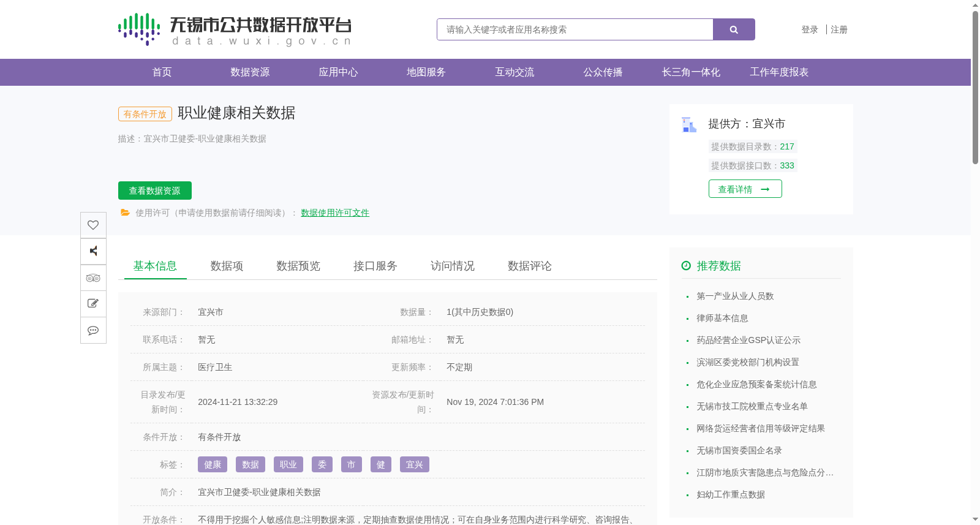Open recommended 律师基本信息
980x525 pixels.
pyautogui.click(x=722, y=318)
